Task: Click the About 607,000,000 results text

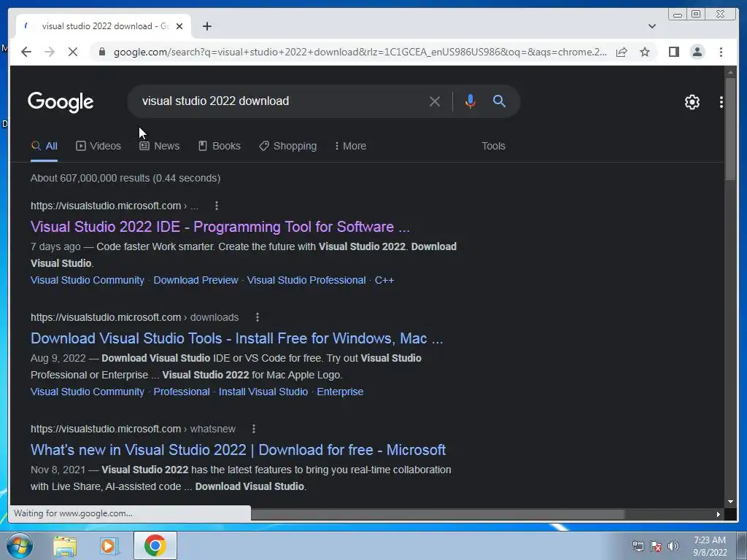Action: point(125,178)
